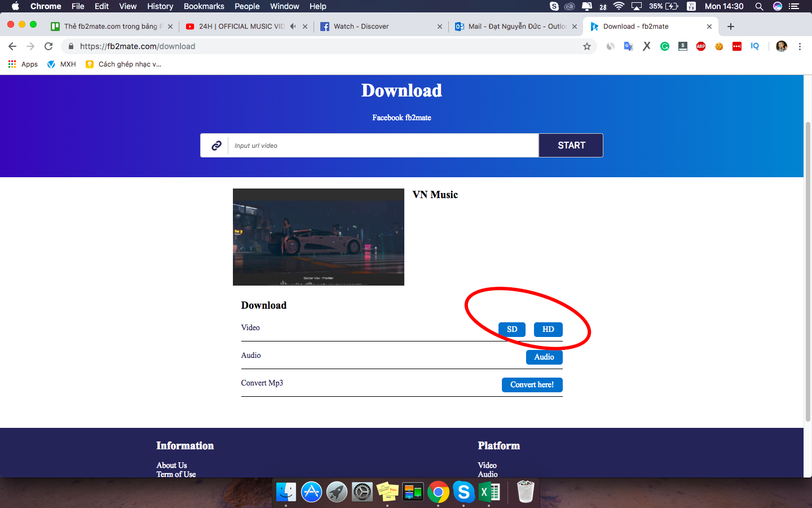Open the Grammarly extension icon
Screen dimensions: 812x508
tap(665, 46)
